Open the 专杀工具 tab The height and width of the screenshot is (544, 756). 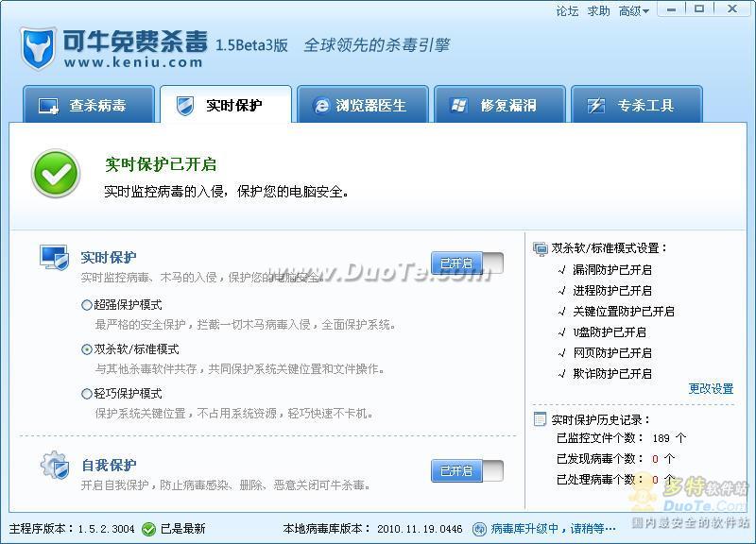pyautogui.click(x=636, y=105)
